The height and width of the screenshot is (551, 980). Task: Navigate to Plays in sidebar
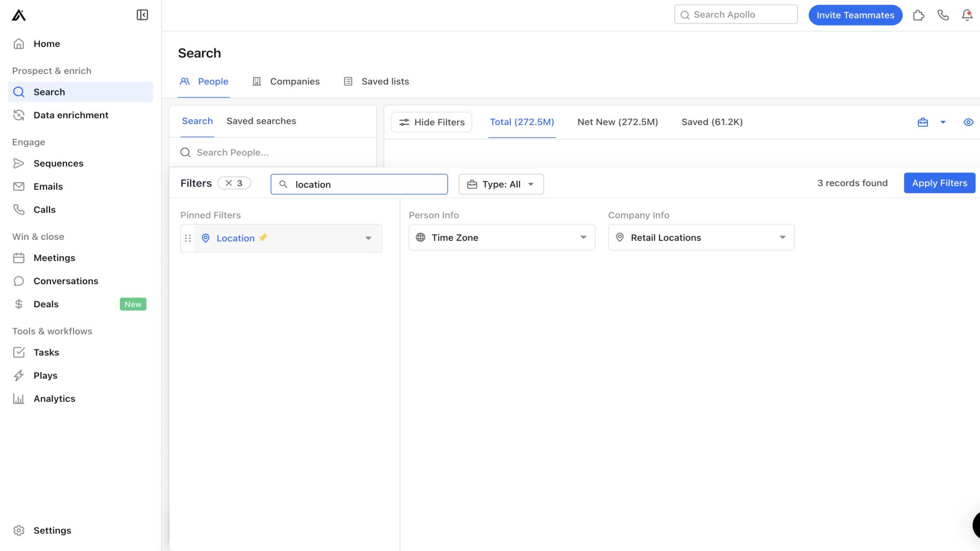[x=45, y=375]
